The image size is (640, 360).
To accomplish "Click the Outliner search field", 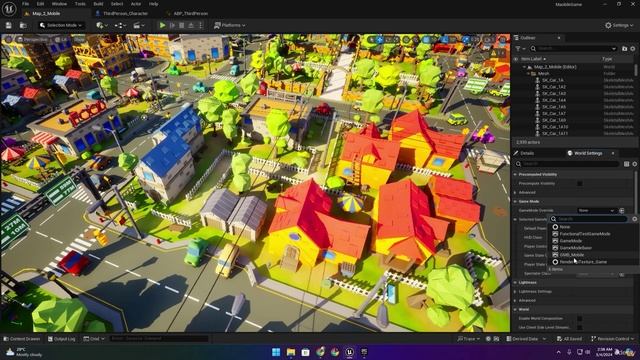I will tap(573, 49).
